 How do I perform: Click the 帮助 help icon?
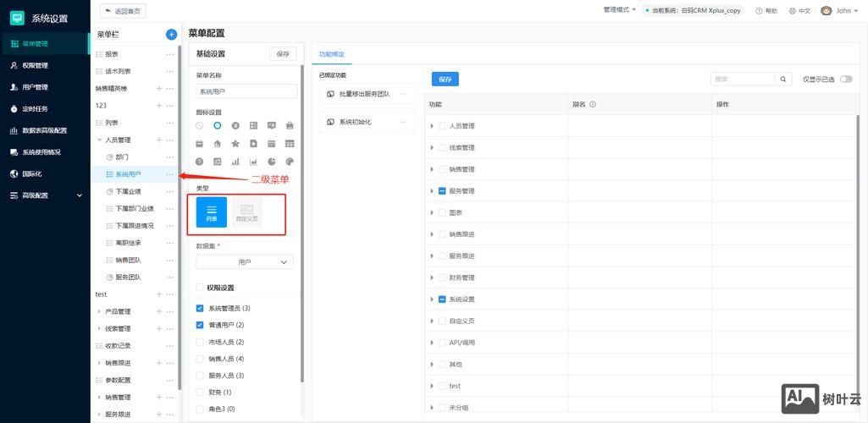759,10
